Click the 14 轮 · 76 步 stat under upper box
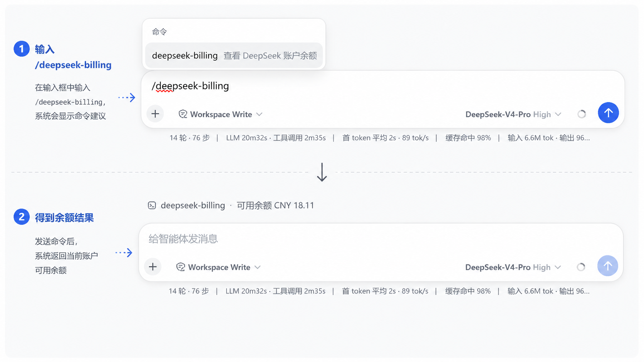The height and width of the screenshot is (362, 644). (190, 138)
